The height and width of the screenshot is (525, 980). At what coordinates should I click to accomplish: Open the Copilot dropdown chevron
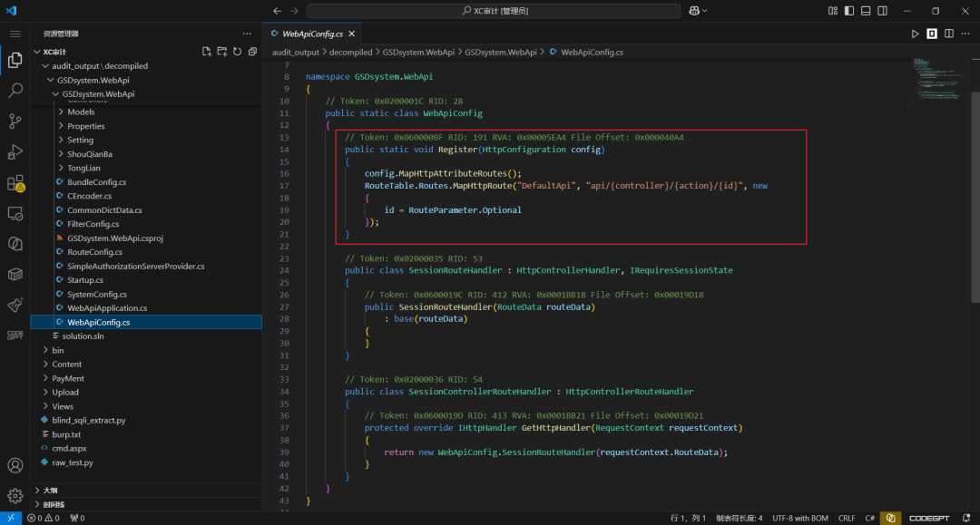(x=705, y=11)
